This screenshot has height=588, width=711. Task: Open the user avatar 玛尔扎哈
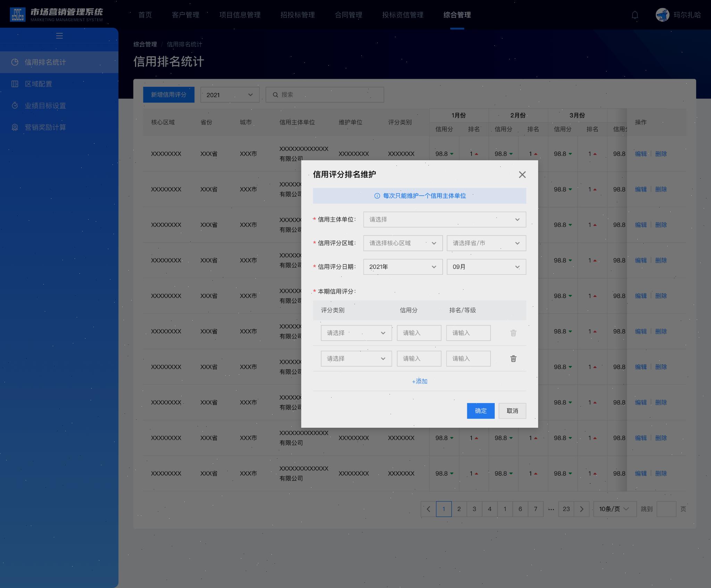pos(662,15)
